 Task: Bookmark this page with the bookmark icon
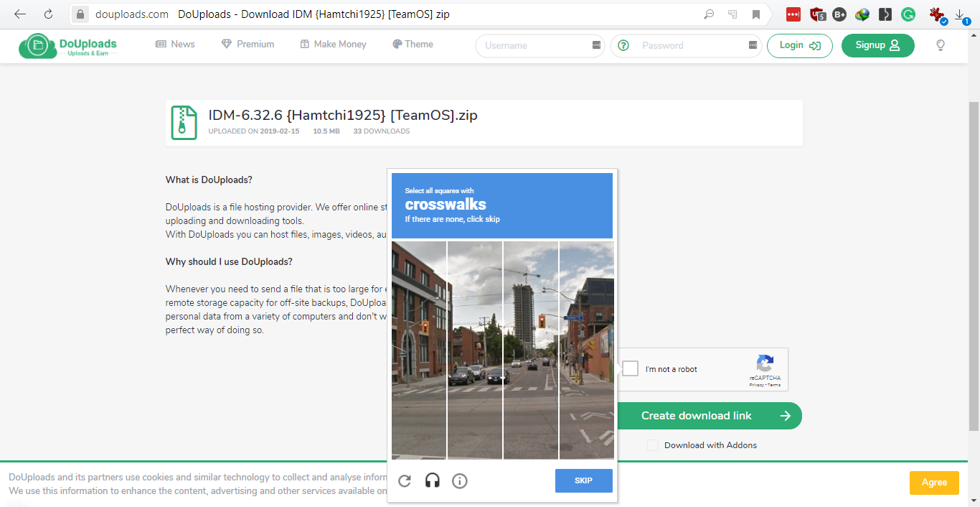756,14
